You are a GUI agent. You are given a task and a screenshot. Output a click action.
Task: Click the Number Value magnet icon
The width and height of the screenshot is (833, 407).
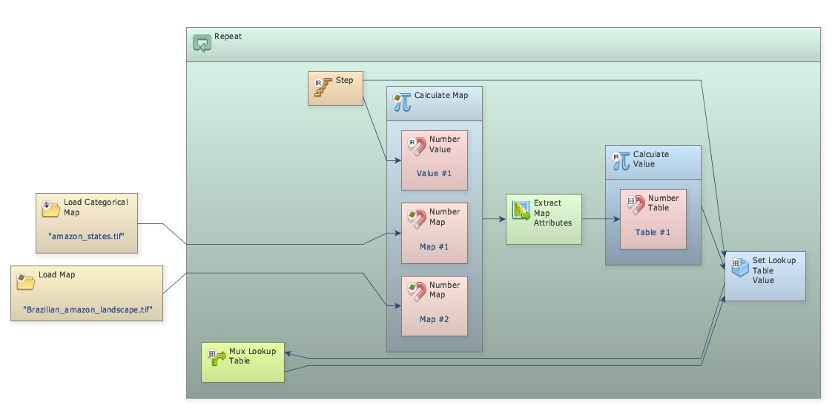[x=417, y=146]
